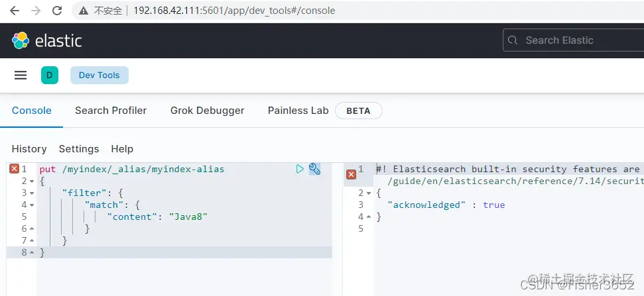Click the "acknowledged" key in the response
644x296 pixels.
pyautogui.click(x=426, y=205)
